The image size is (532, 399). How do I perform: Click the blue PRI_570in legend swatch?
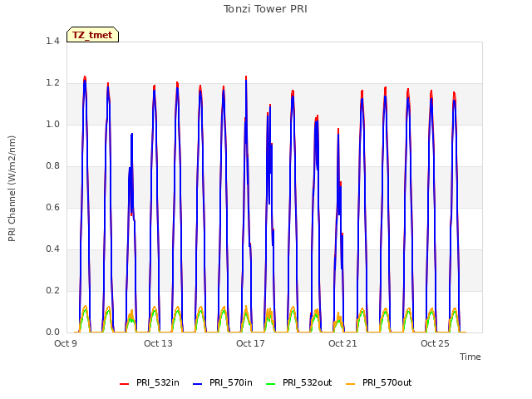[x=198, y=384]
